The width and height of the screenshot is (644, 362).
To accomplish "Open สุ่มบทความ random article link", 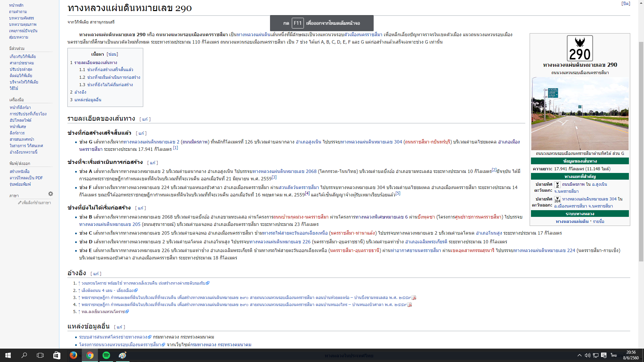I will 18,37.
